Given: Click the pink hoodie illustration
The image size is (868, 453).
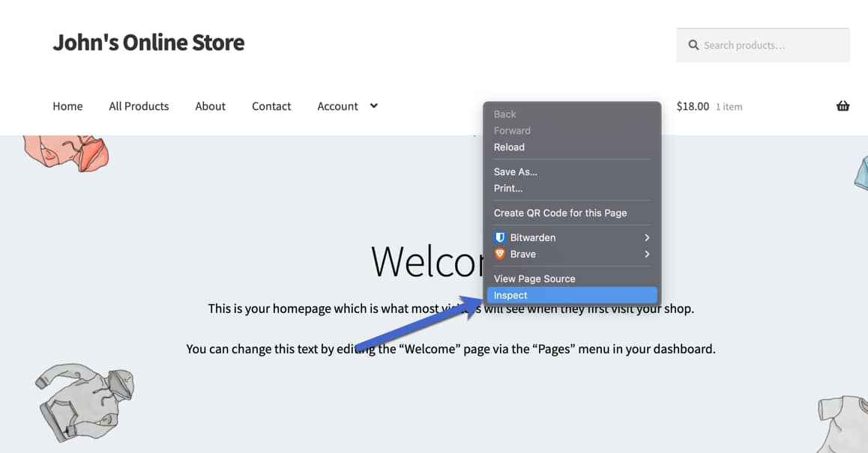Looking at the screenshot, I should [x=67, y=153].
